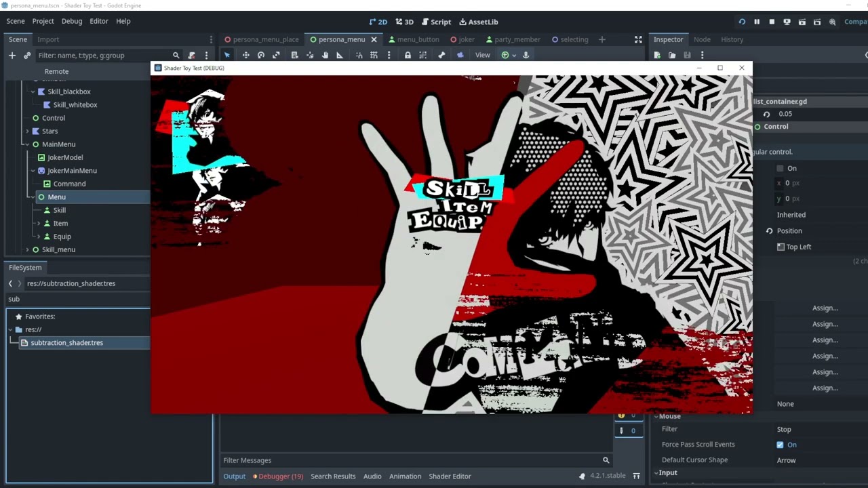Image resolution: width=868 pixels, height=488 pixels.
Task: Collapse the Menu node in scene tree
Action: click(33, 197)
